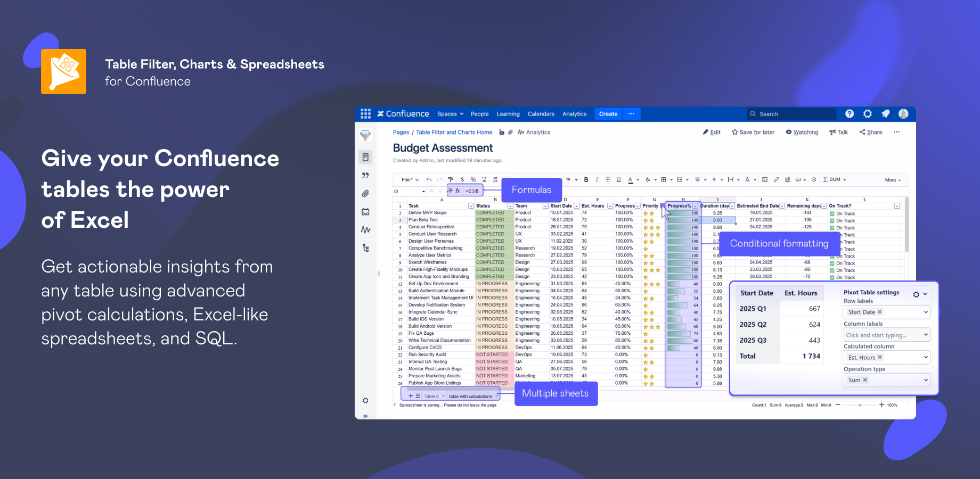The width and height of the screenshot is (980, 479).
Task: Click the Watching button
Action: point(802,133)
